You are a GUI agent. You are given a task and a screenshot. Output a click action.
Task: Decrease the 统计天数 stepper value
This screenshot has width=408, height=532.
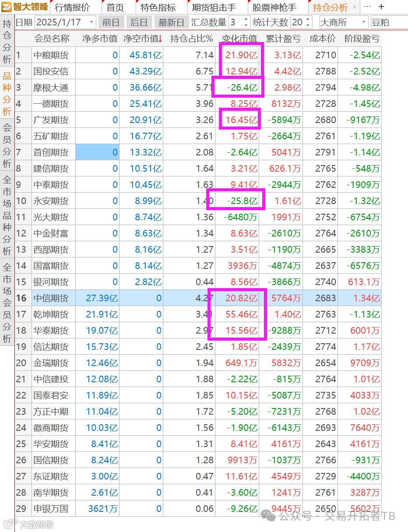coord(308,25)
